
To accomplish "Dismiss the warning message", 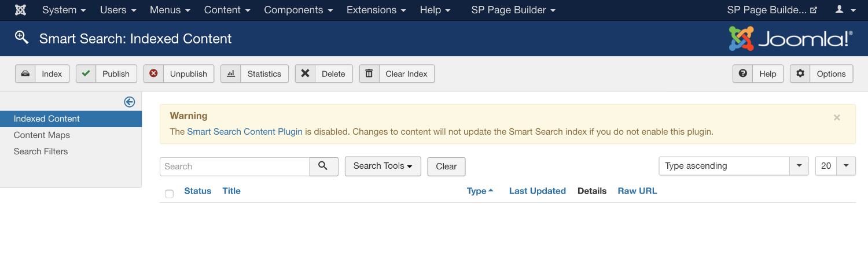I will coord(837,117).
